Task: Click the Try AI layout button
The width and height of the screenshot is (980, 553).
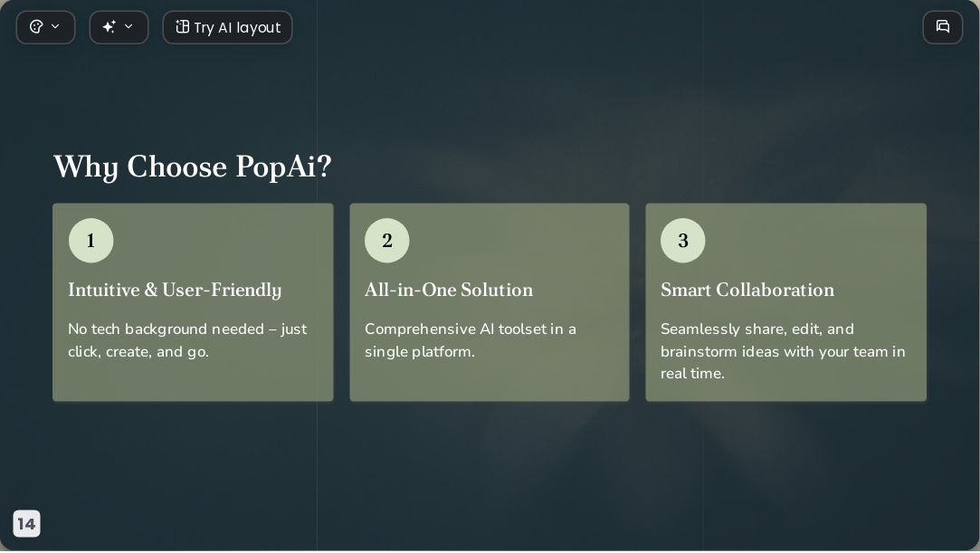Action: [227, 27]
